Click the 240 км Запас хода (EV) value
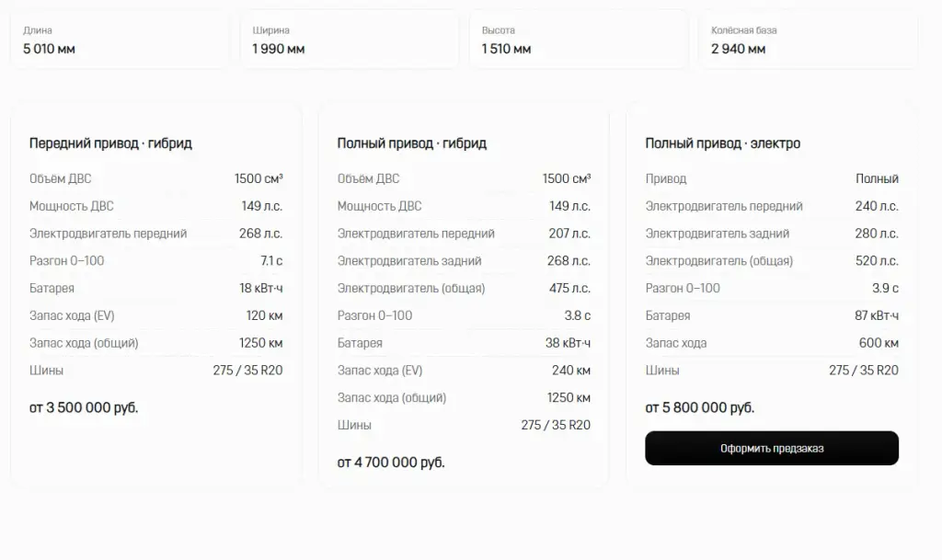Viewport: 942px width, 560px height. pos(570,371)
